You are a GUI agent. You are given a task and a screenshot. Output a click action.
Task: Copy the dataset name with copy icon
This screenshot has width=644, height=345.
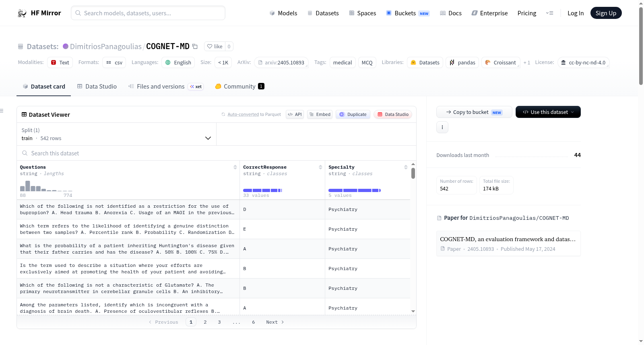(x=195, y=46)
